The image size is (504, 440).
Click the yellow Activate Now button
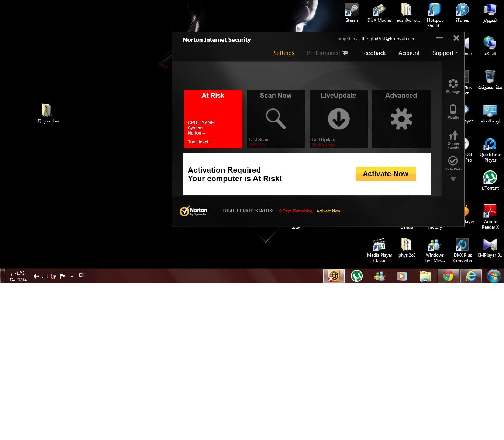(x=386, y=174)
